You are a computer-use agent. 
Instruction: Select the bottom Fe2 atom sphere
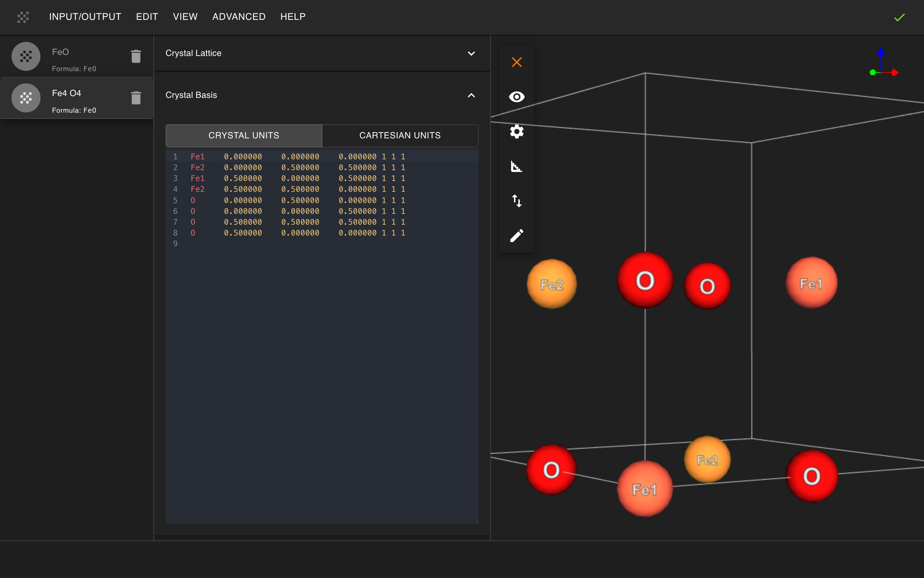point(707,460)
